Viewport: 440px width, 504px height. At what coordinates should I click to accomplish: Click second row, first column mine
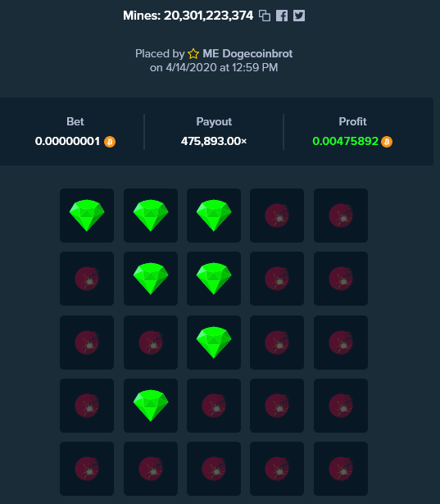click(x=87, y=279)
